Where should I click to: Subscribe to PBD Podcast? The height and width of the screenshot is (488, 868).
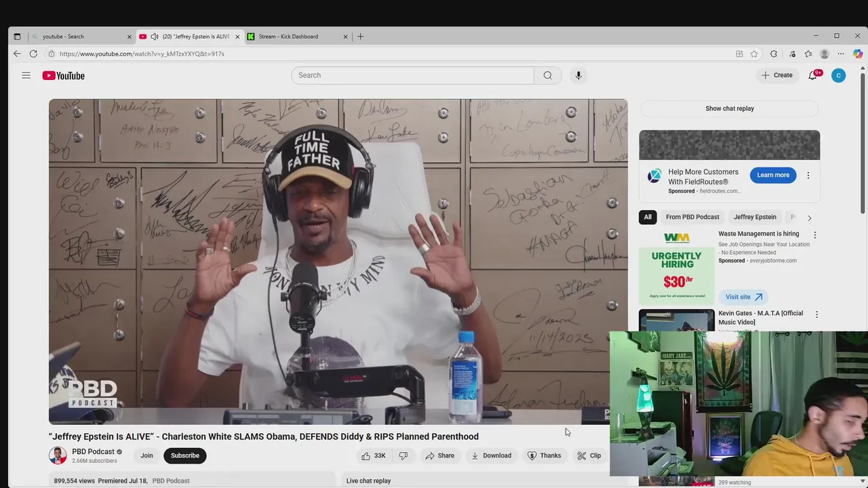point(184,455)
